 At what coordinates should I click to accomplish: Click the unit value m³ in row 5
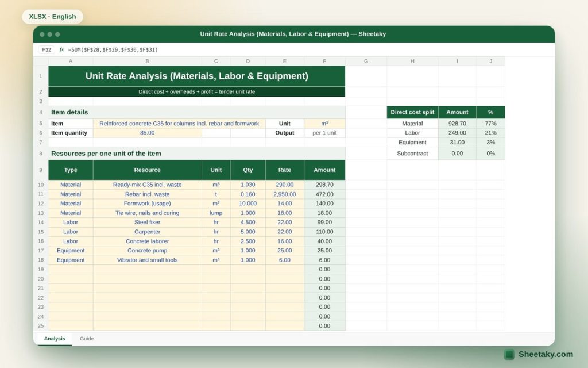pyautogui.click(x=324, y=124)
